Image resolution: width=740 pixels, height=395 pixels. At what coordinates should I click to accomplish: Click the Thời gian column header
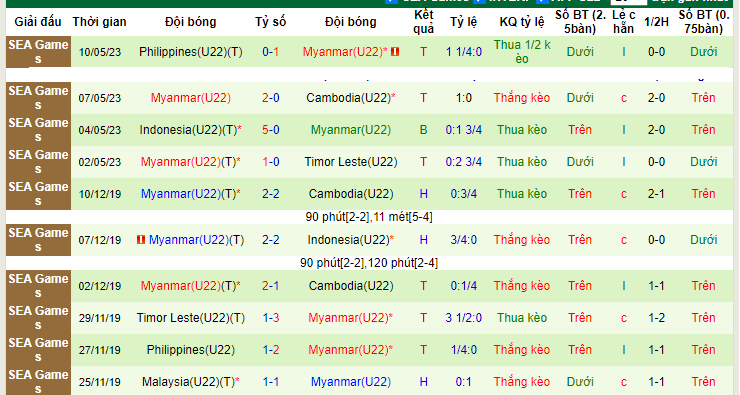point(100,22)
